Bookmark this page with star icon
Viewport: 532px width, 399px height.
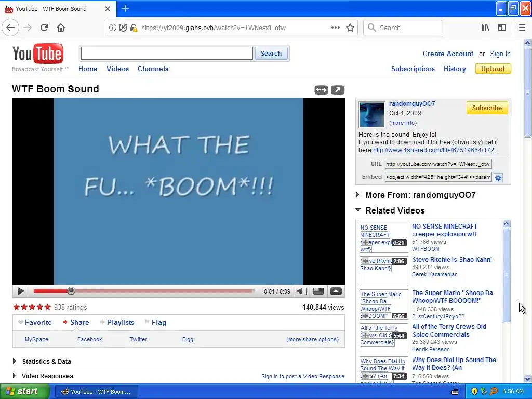point(350,28)
